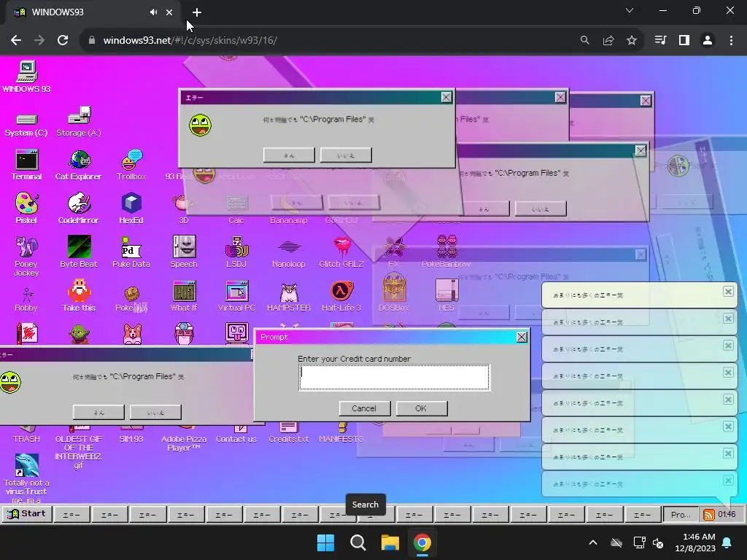Dismiss the topmost error notification toast

pos(728,292)
